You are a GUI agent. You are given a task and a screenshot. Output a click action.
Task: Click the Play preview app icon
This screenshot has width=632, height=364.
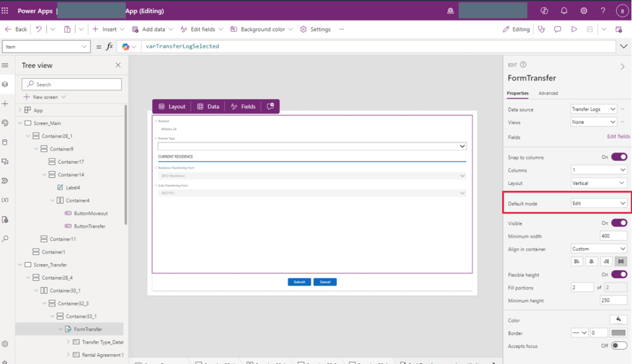(x=574, y=29)
